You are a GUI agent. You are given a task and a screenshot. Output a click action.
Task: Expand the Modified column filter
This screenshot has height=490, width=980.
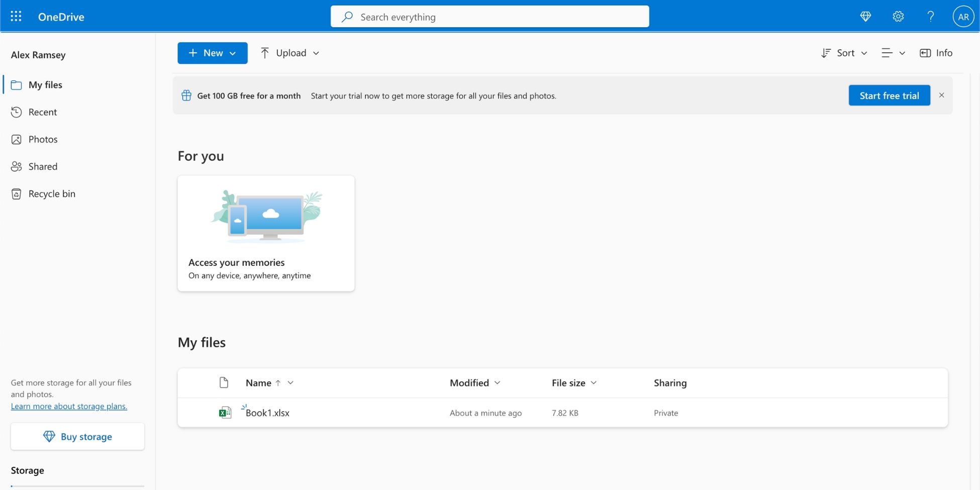pyautogui.click(x=498, y=382)
